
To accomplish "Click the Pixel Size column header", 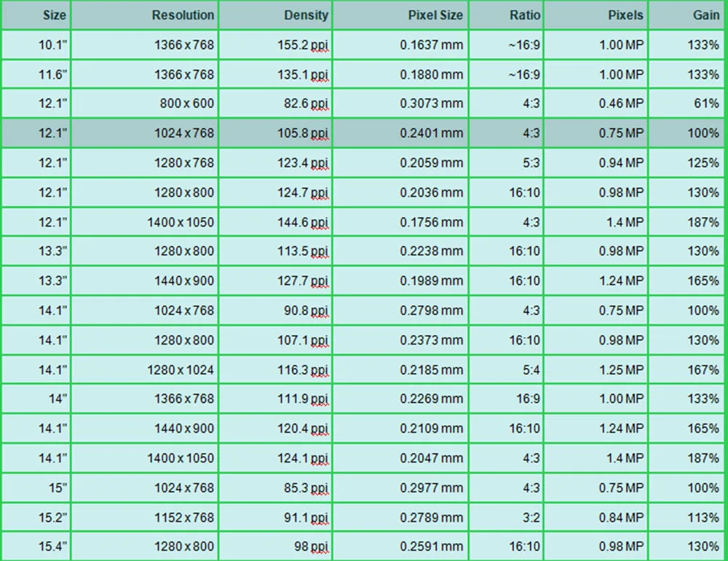I will coord(400,15).
